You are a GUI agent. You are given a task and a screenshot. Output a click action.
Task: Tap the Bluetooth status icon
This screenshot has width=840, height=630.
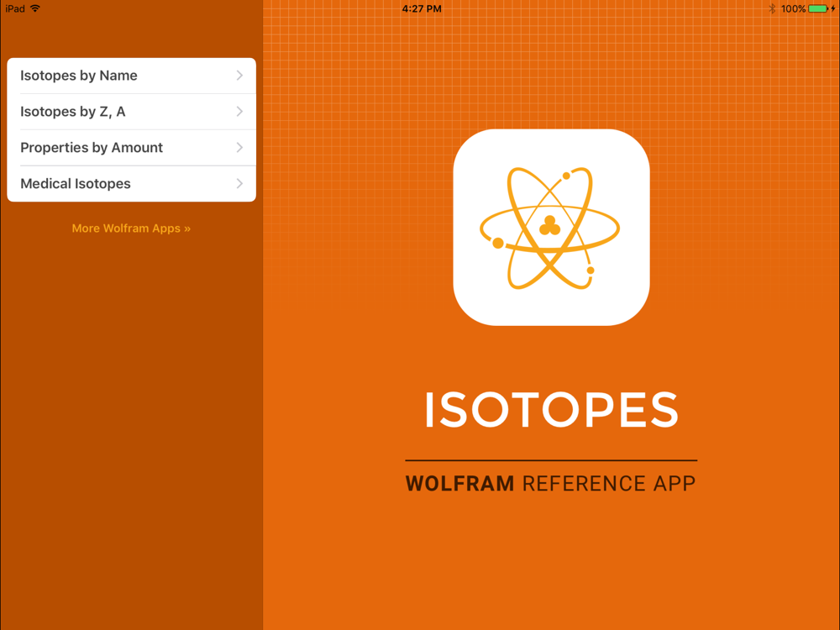tap(772, 8)
